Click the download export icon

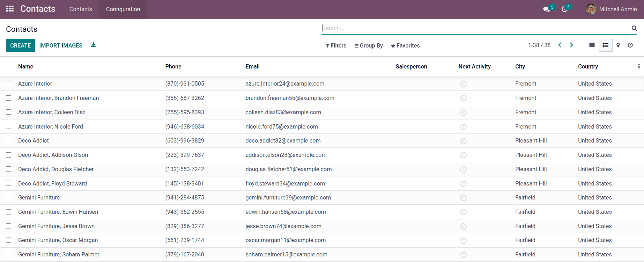coord(94,45)
